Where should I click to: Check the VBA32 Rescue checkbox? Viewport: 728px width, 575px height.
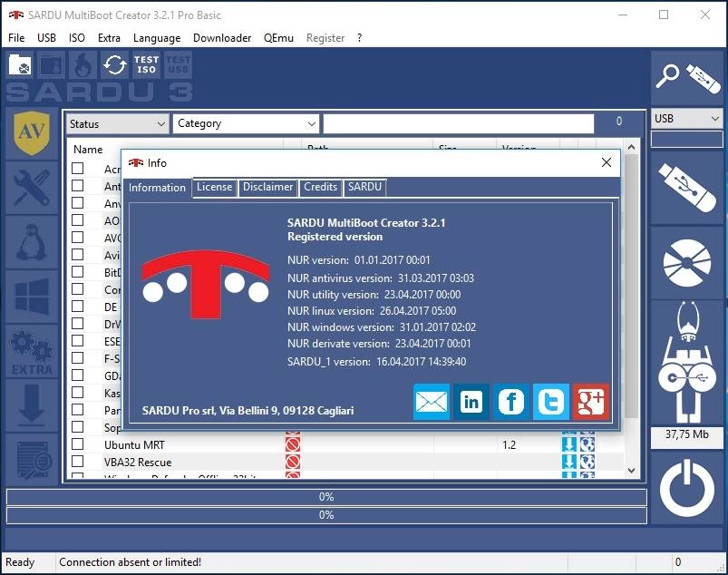coord(78,462)
